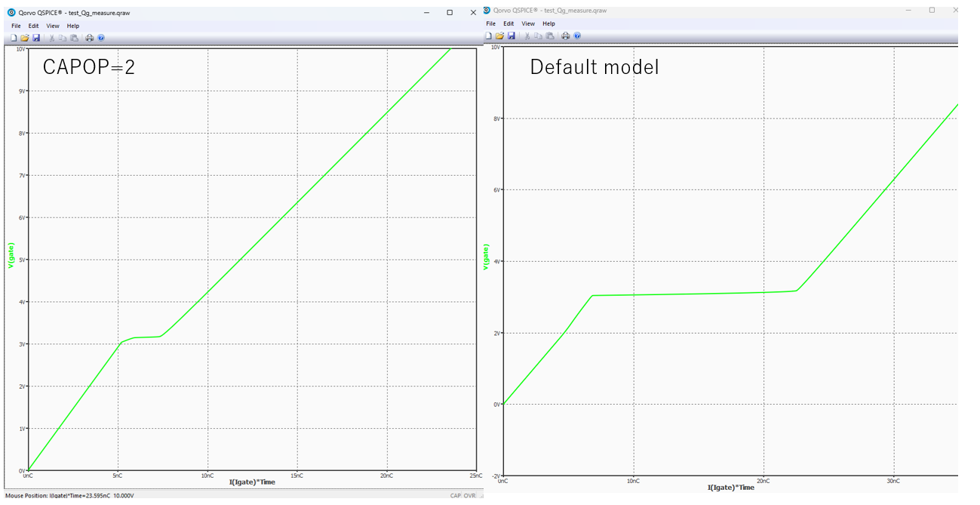Click V(gate) axis label in right plot
Viewport: 980px width, 505px height.
point(485,258)
